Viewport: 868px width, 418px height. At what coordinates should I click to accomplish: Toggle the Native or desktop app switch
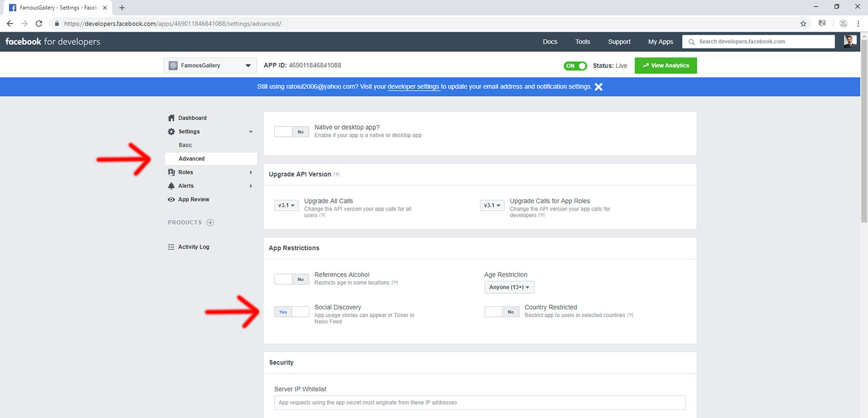pyautogui.click(x=291, y=132)
